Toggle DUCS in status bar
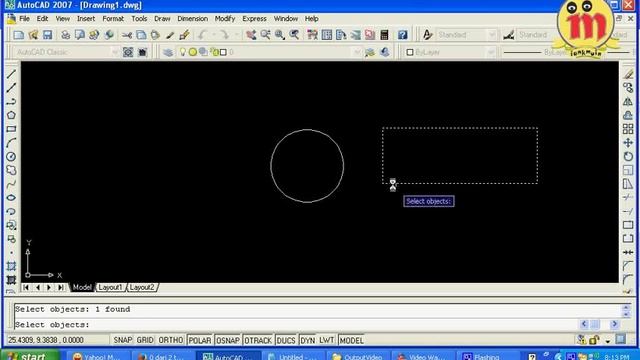Image resolution: width=640 pixels, height=360 pixels. coord(286,340)
